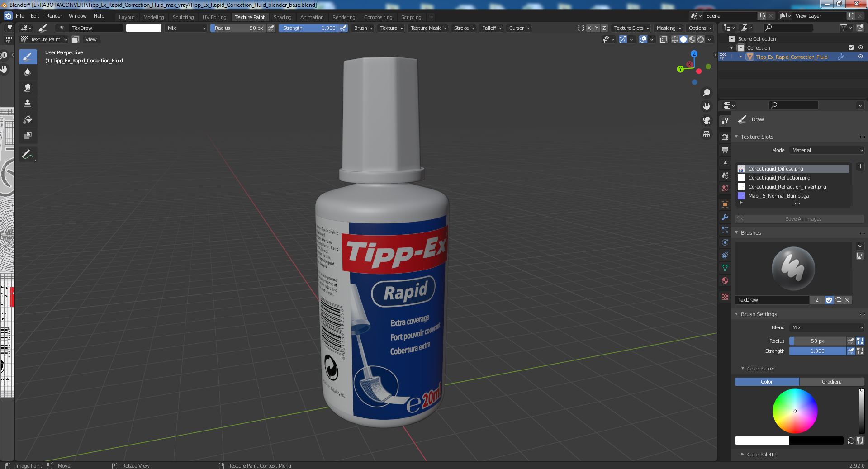
Task: Duplicate the TexDraw brush
Action: point(838,300)
